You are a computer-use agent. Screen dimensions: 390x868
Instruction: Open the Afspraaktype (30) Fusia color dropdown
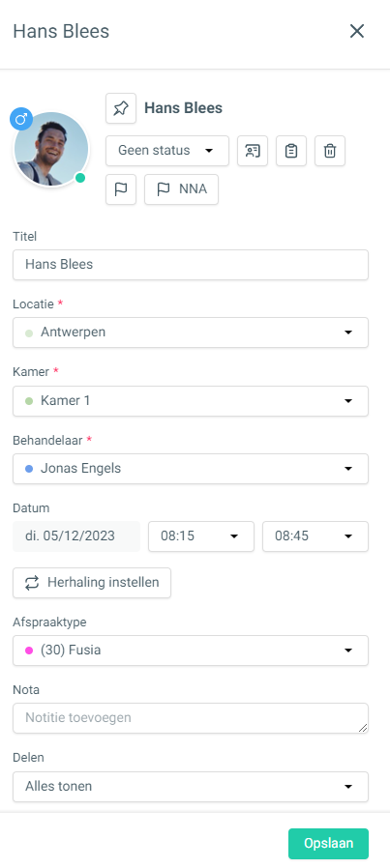point(191,651)
